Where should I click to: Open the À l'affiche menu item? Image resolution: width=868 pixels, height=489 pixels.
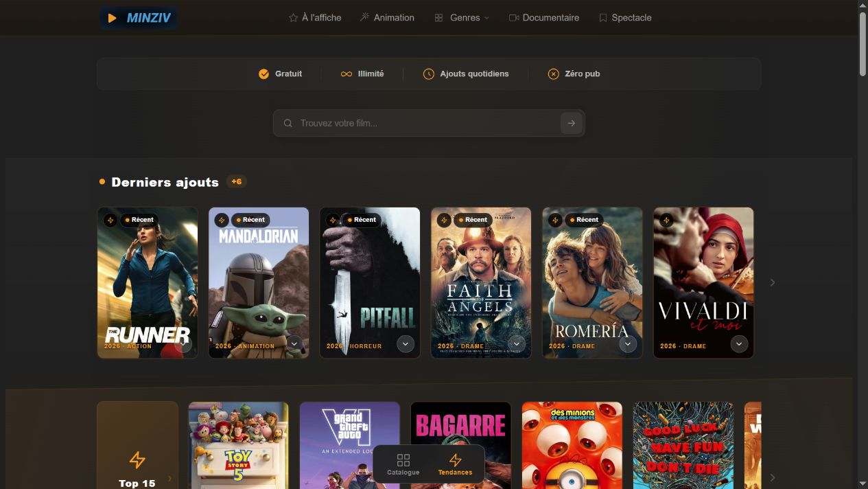[315, 18]
